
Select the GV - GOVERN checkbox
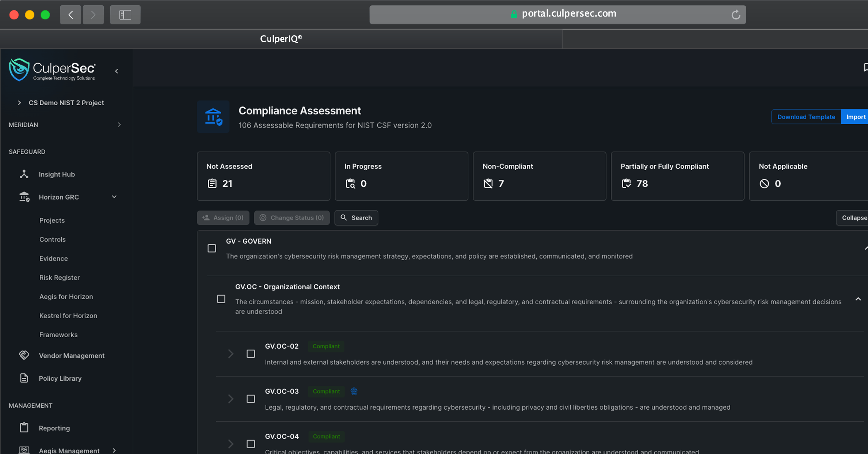pos(212,248)
